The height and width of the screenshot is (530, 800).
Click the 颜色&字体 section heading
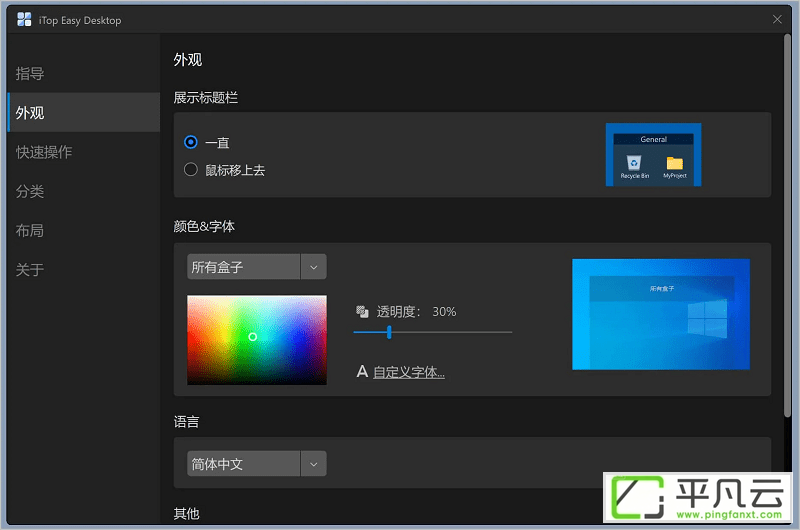(204, 226)
